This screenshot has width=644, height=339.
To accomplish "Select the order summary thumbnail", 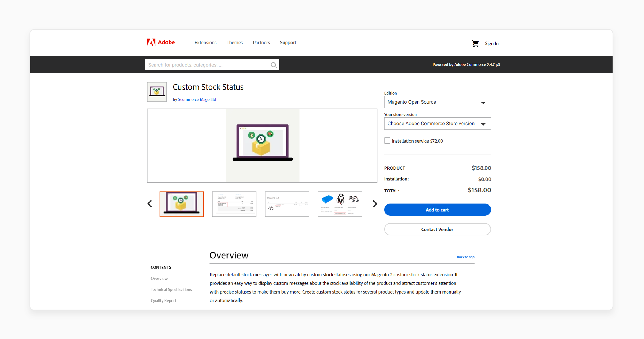I will (234, 204).
